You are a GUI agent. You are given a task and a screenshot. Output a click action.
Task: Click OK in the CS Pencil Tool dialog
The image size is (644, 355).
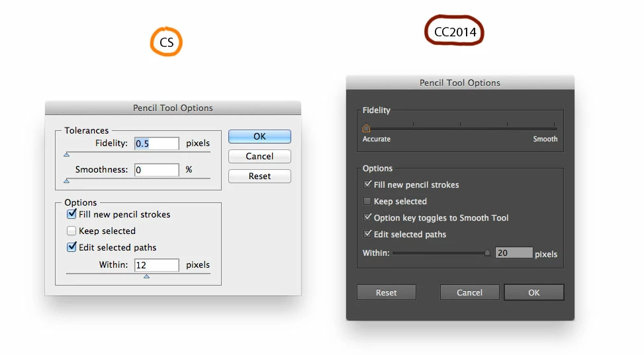[x=259, y=136]
